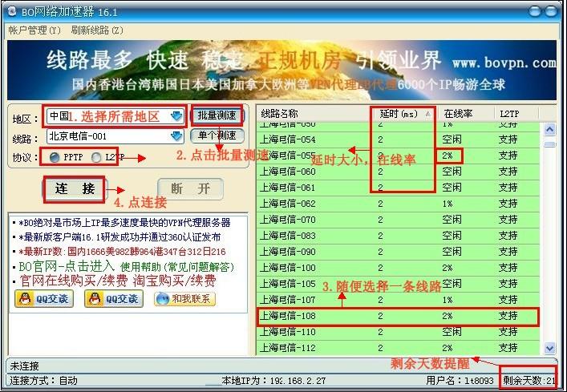Image resolution: width=567 pixels, height=392 pixels.
Task: Click the news line about 最新版客户端16.1
Action: pos(119,237)
